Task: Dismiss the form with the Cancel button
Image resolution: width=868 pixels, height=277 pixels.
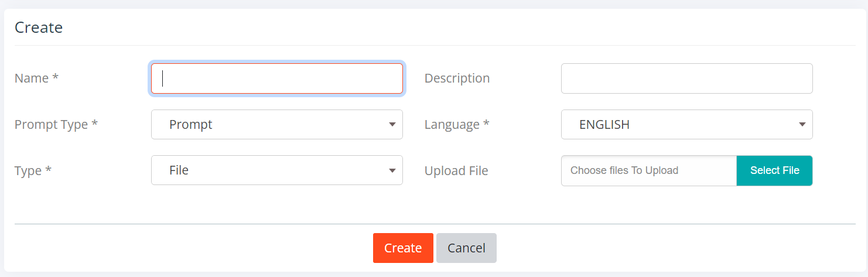Action: pos(466,248)
